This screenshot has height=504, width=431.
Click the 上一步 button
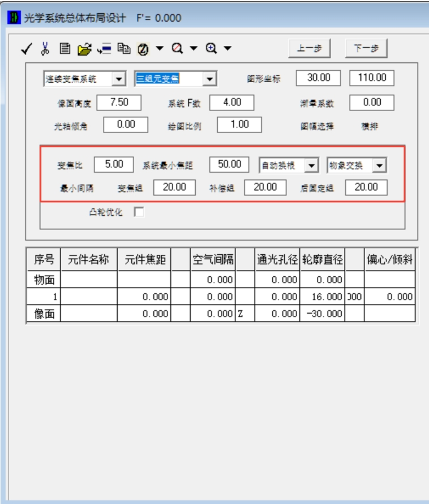pos(309,49)
